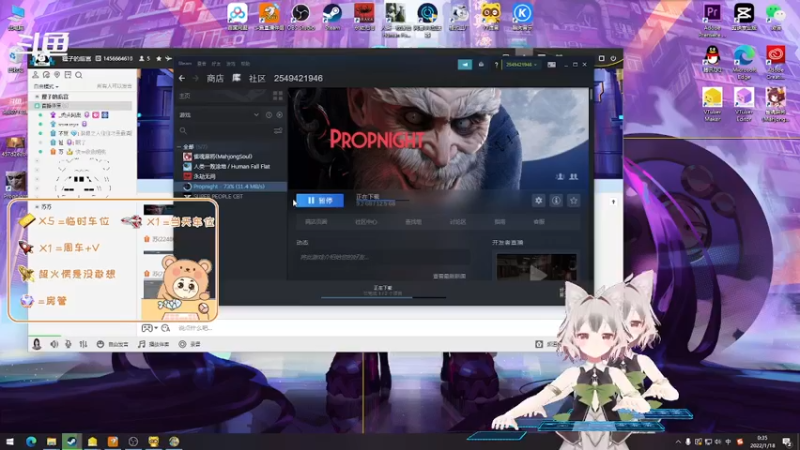The width and height of the screenshot is (800, 450).
Task: Click the activity post input box
Action: pyautogui.click(x=383, y=257)
